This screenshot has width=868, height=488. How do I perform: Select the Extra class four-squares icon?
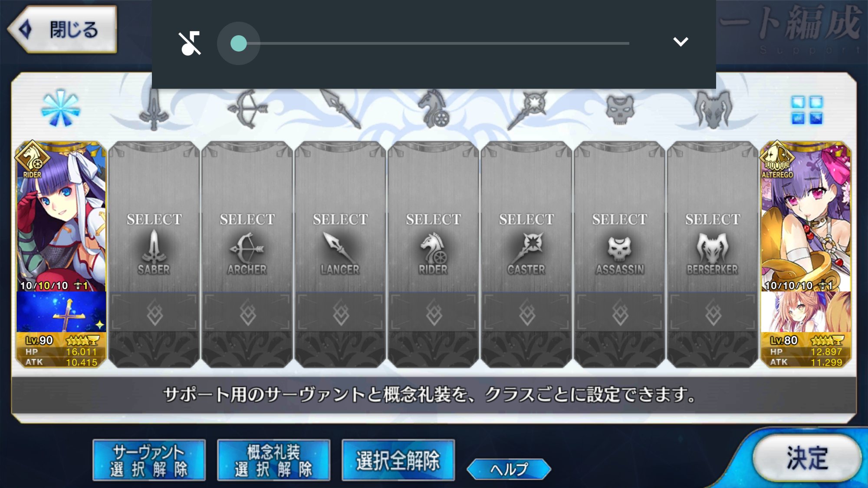click(807, 110)
